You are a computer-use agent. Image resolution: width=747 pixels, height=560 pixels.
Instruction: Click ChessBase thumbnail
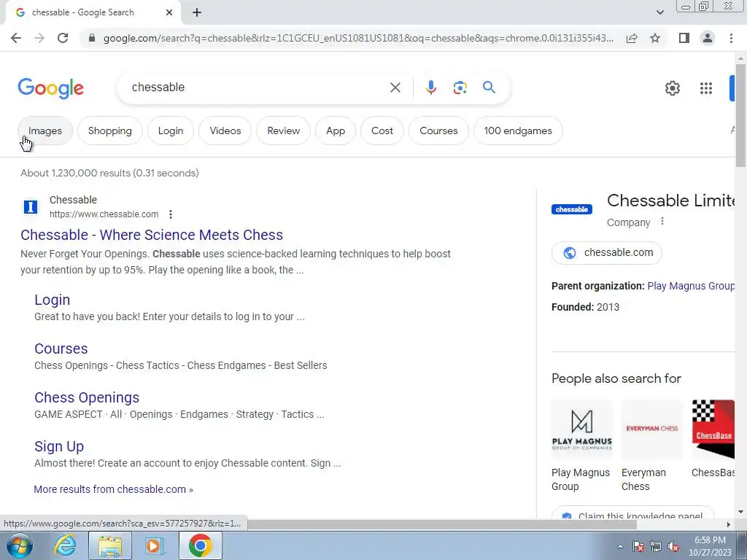(x=713, y=429)
